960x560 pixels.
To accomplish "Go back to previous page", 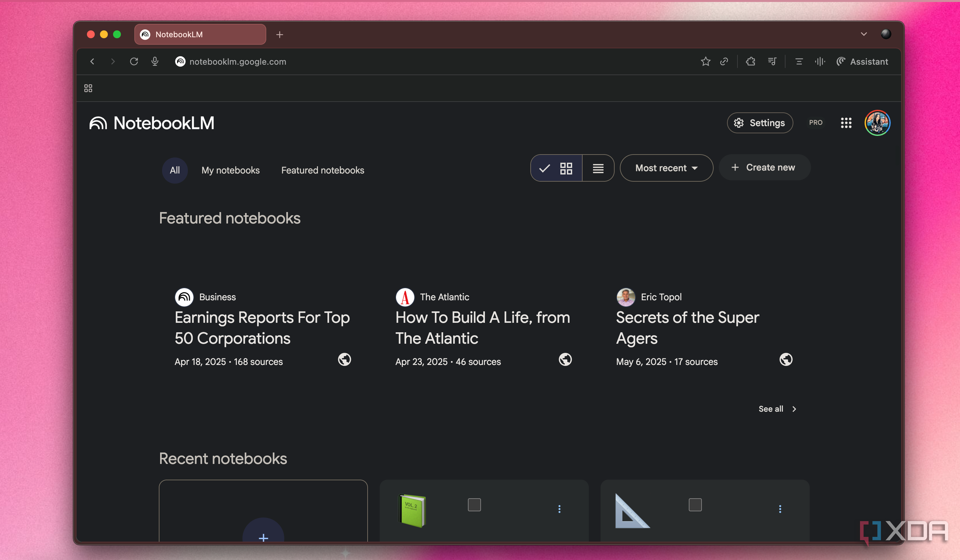I will tap(92, 61).
